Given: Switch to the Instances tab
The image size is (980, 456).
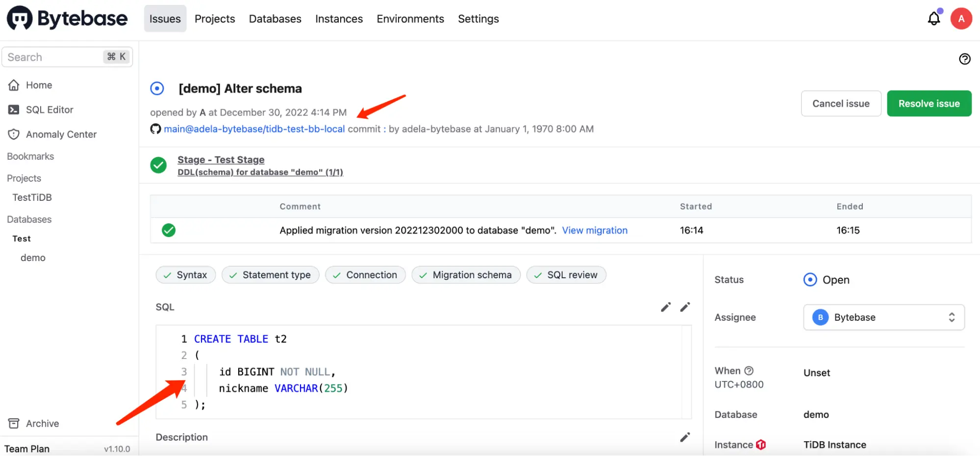Looking at the screenshot, I should pos(339,19).
